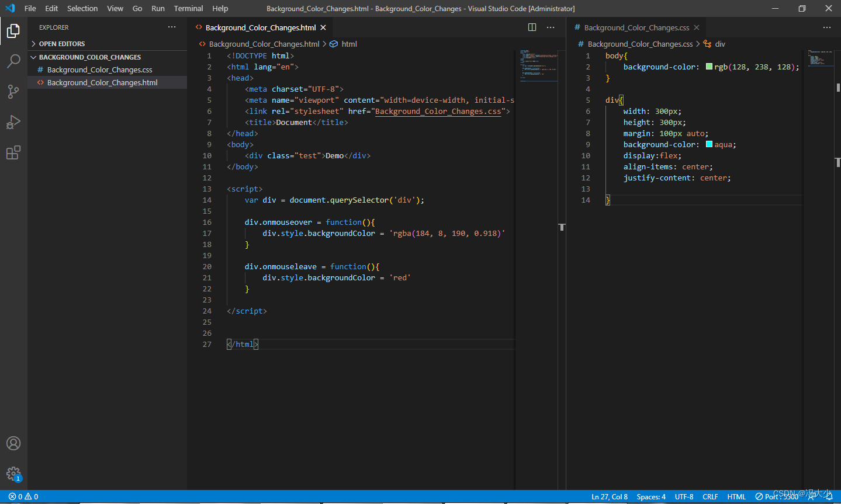Click the HTML file icon in Explorer list
Image resolution: width=841 pixels, height=504 pixels.
click(40, 82)
